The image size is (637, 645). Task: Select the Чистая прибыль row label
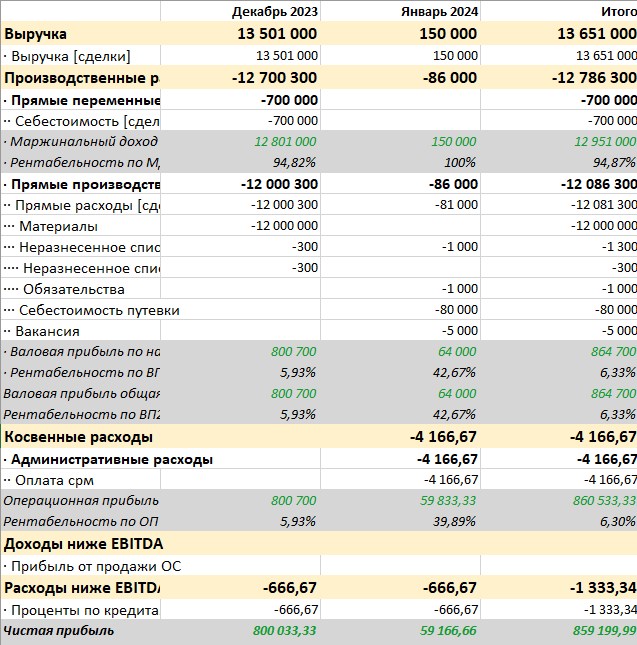59,631
